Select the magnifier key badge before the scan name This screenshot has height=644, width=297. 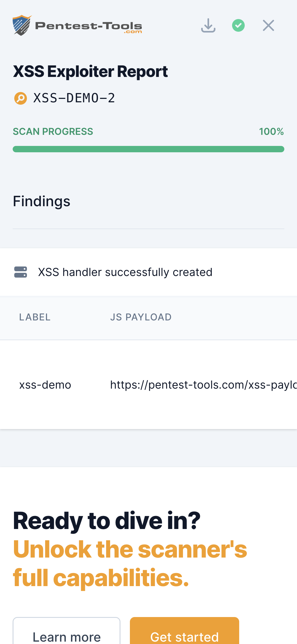[x=21, y=98]
